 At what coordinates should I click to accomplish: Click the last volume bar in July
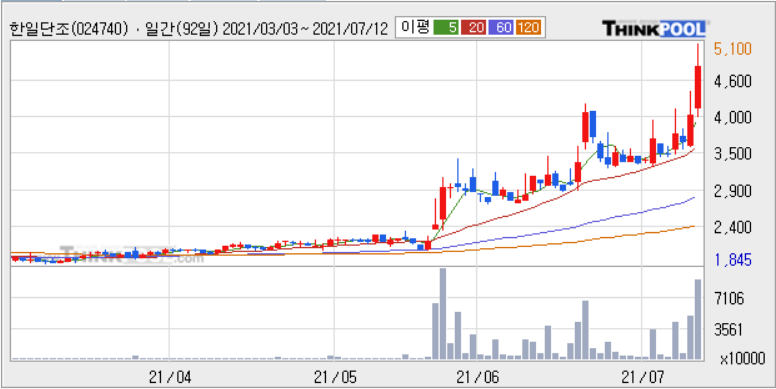(x=698, y=319)
